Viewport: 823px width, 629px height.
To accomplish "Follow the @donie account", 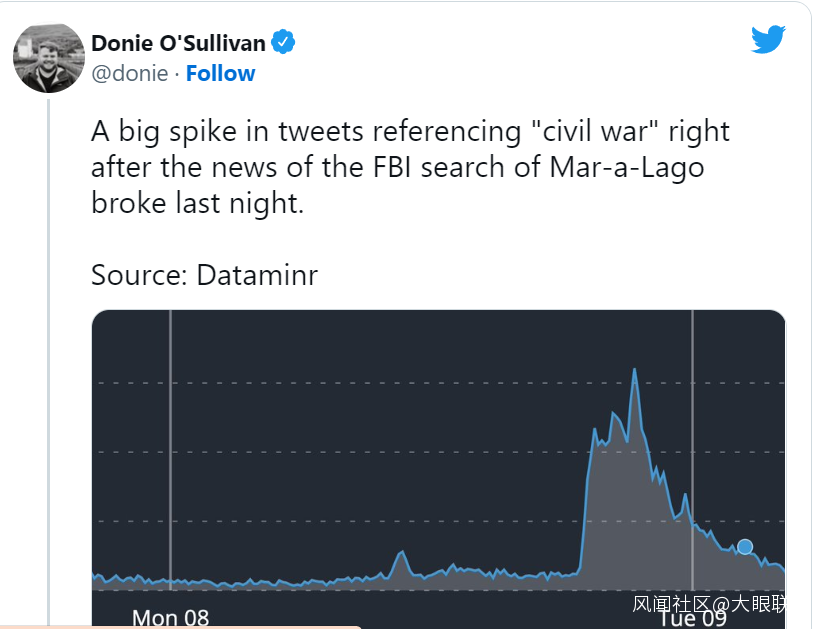I will tap(220, 73).
